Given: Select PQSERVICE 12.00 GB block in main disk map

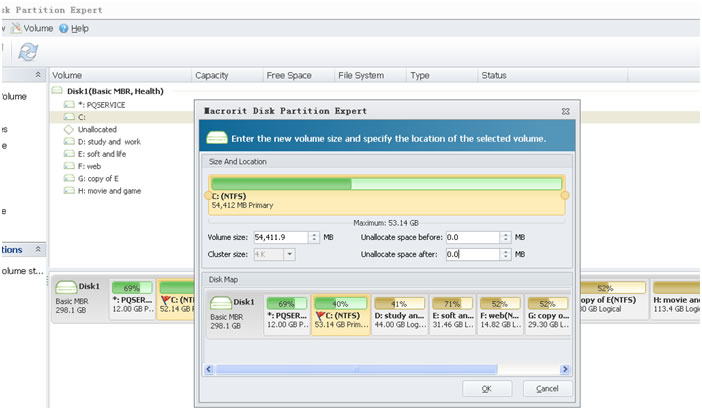Looking at the screenshot, I should (x=133, y=299).
